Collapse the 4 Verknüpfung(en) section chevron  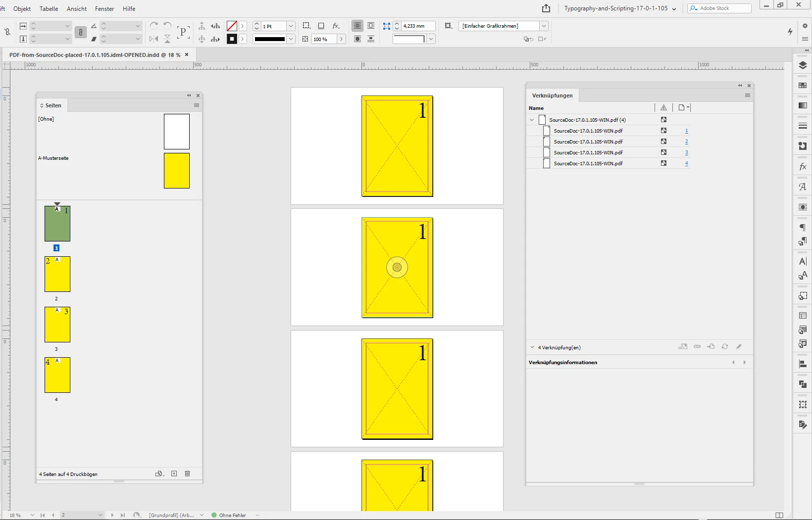(x=532, y=347)
